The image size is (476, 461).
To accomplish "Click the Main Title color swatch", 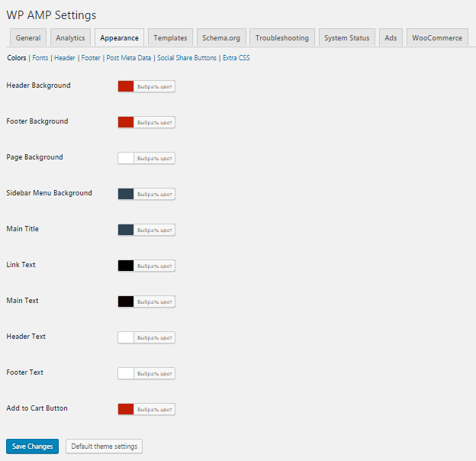I will coord(126,230).
